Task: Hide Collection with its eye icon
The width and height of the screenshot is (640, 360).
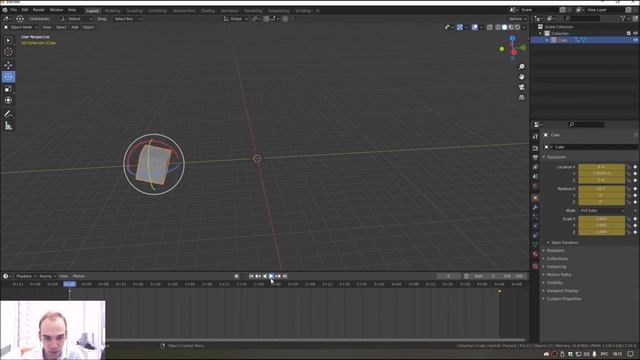Action: click(635, 33)
